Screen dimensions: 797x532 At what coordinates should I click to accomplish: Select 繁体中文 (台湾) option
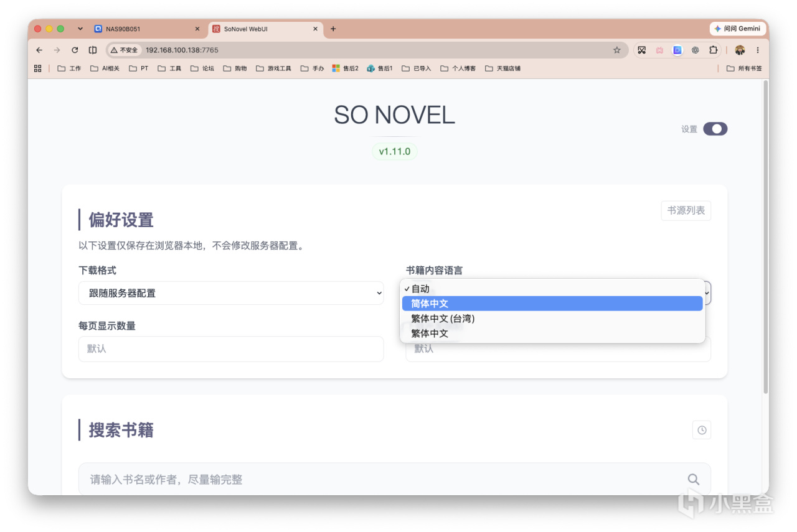pyautogui.click(x=552, y=319)
